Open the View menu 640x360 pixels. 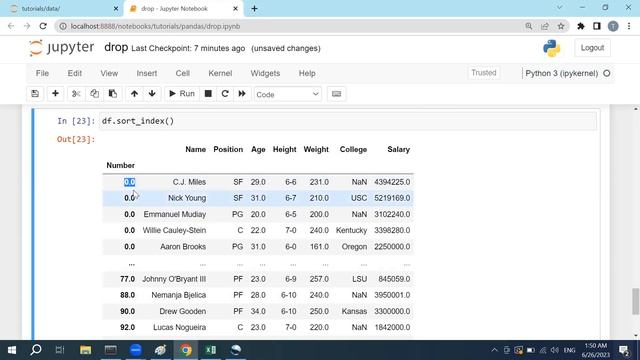(109, 73)
